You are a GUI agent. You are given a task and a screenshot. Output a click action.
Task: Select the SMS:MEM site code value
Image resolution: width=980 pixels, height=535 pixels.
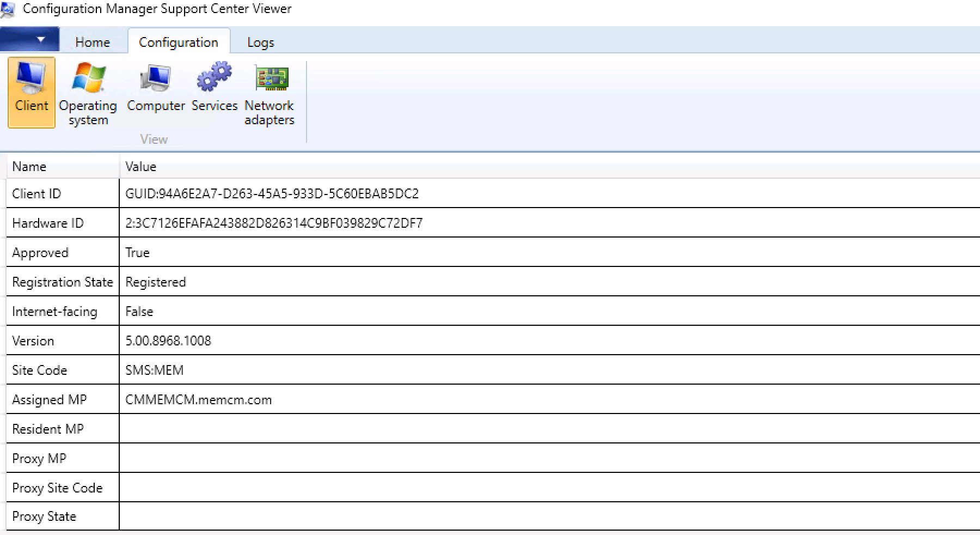[155, 370]
